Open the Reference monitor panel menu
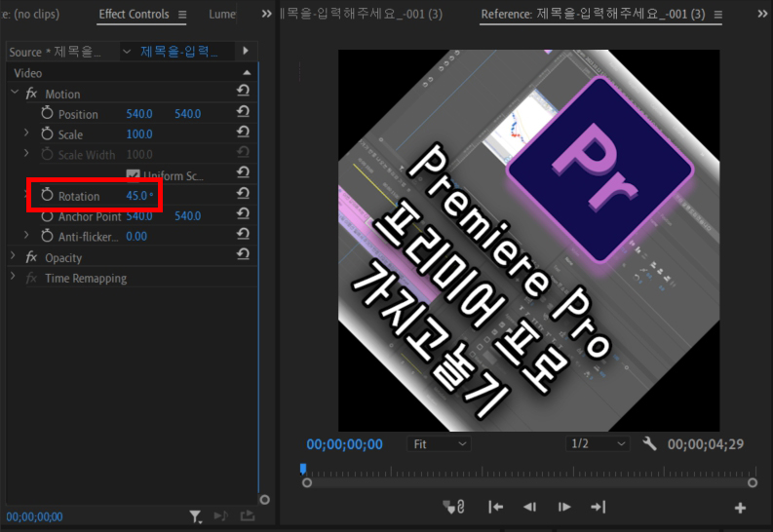This screenshot has width=773, height=532. 718,15
